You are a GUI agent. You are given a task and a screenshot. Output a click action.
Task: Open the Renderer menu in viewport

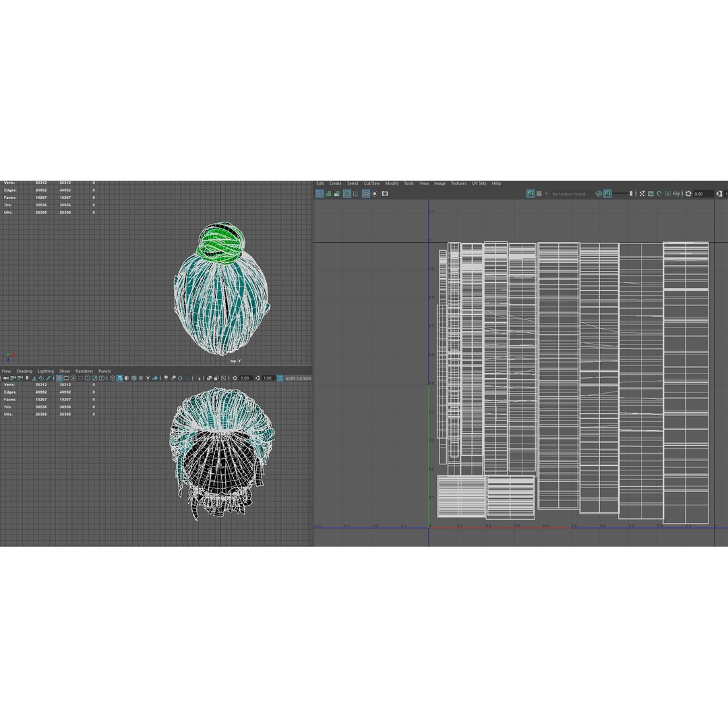(84, 371)
